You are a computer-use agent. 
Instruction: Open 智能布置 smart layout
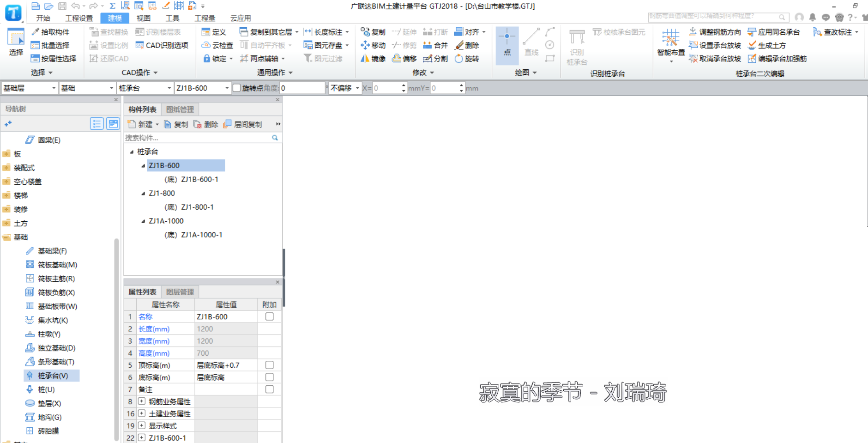tap(671, 45)
